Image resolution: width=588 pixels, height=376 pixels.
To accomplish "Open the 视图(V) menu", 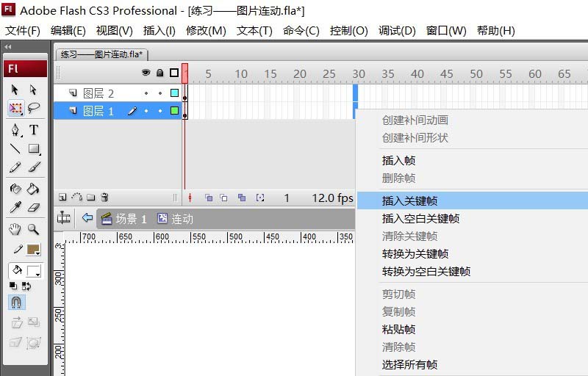I will click(x=115, y=30).
